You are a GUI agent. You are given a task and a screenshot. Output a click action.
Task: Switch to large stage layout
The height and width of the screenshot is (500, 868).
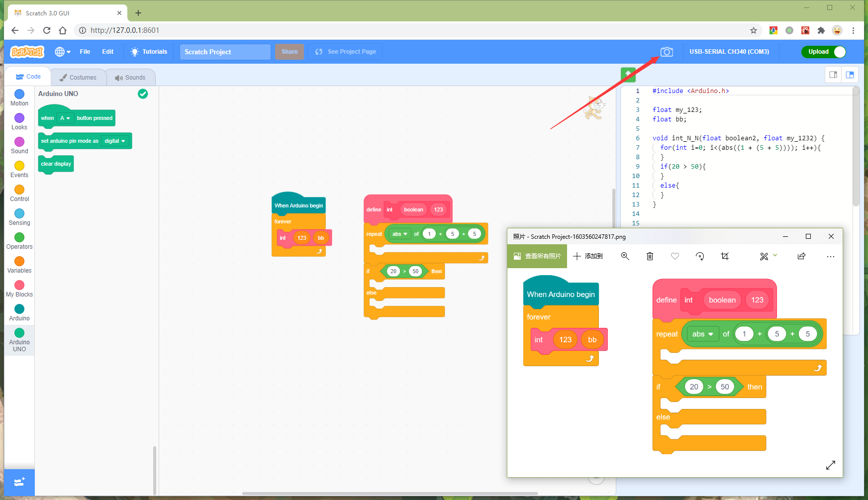[x=850, y=75]
